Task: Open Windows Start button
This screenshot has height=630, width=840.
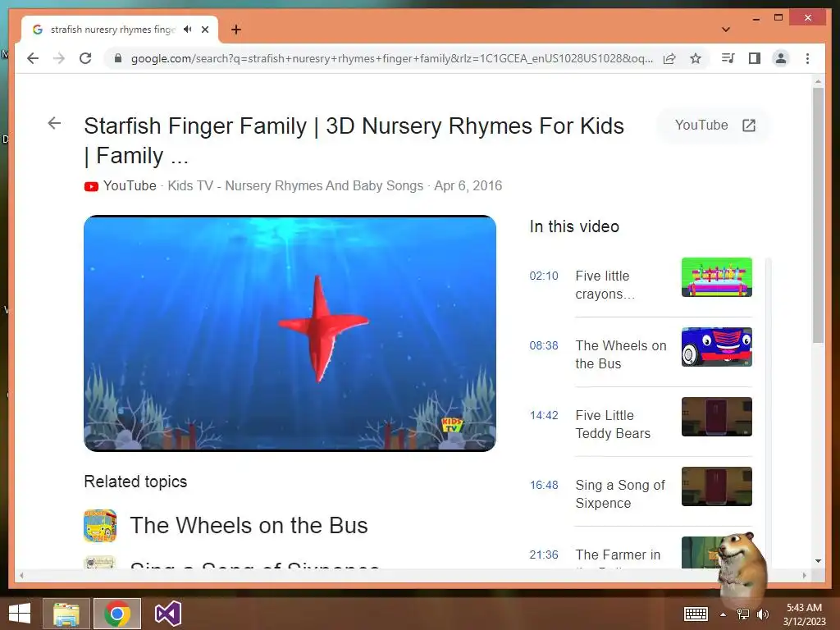Action: tap(20, 614)
